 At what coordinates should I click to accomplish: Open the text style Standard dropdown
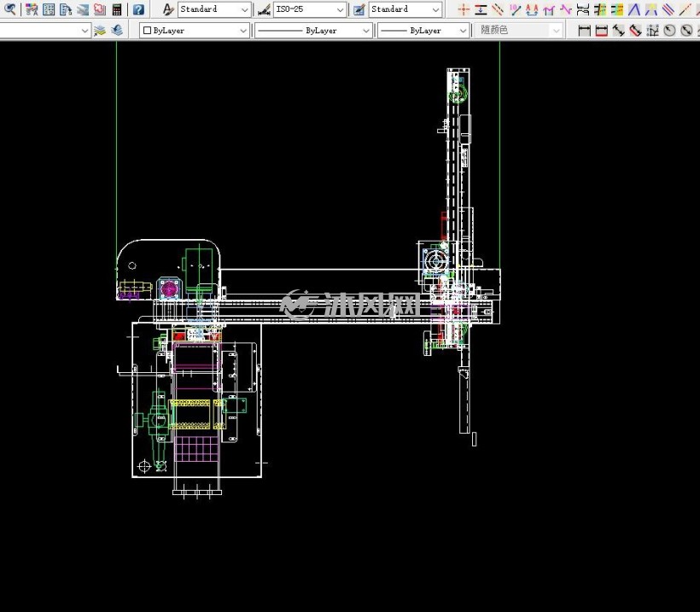click(x=214, y=9)
